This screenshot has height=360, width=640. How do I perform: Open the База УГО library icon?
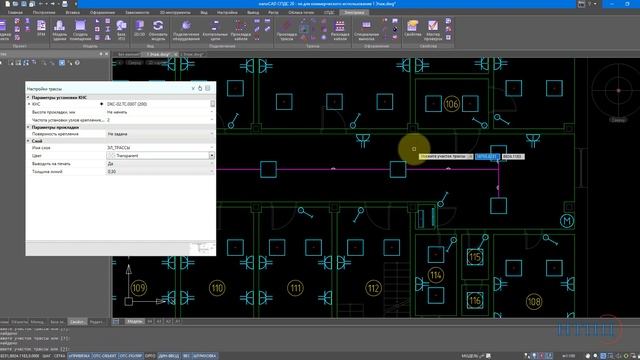121,29
